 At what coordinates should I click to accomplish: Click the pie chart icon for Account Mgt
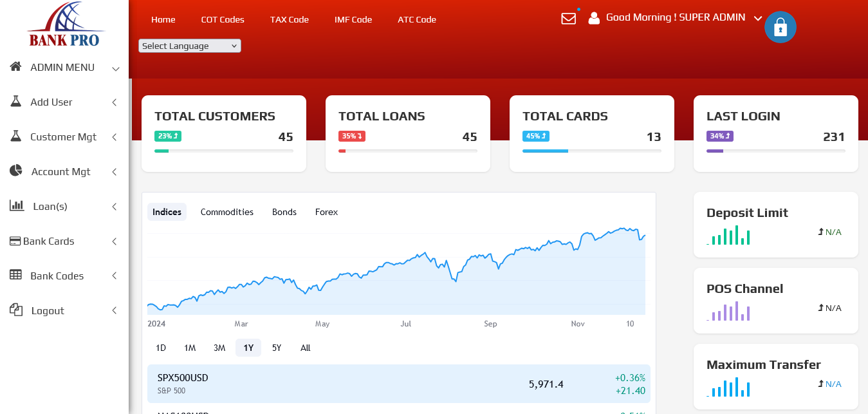point(16,171)
